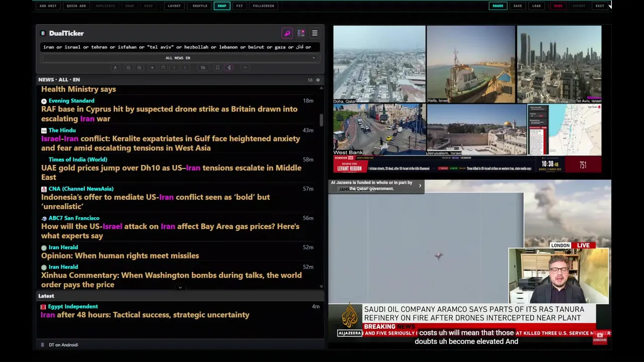
Task: Click The Hindu source icon
Action: [44, 131]
